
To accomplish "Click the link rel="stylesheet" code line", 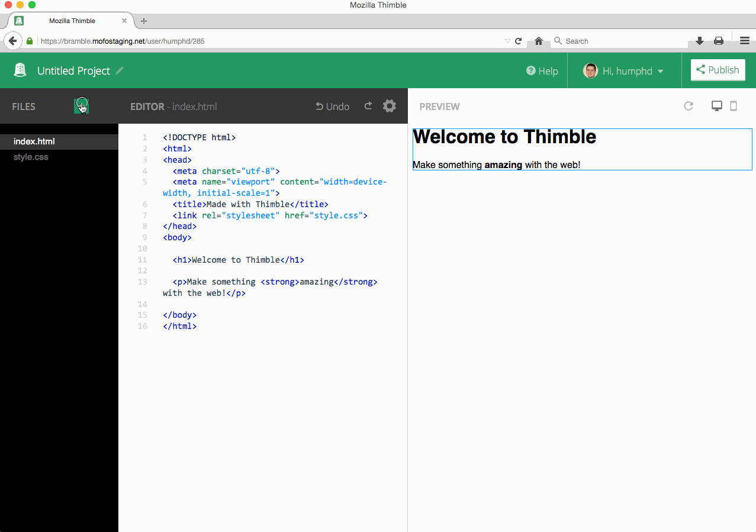I will point(270,215).
